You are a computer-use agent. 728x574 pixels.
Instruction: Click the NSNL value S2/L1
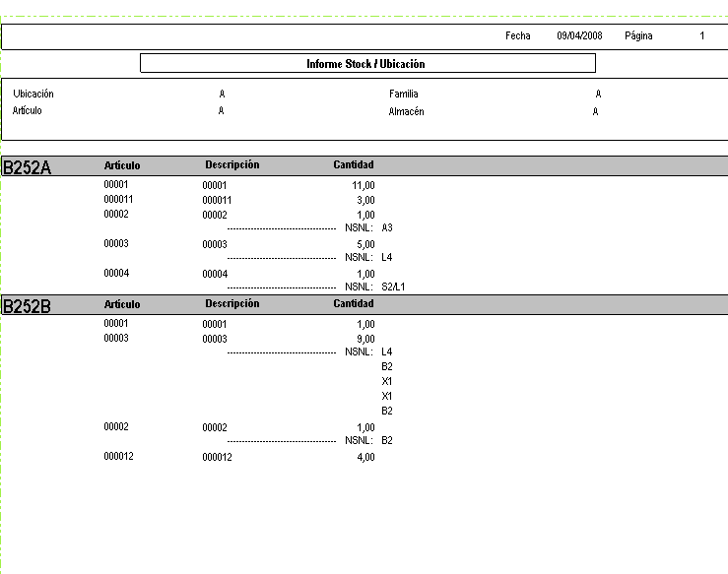(x=393, y=287)
